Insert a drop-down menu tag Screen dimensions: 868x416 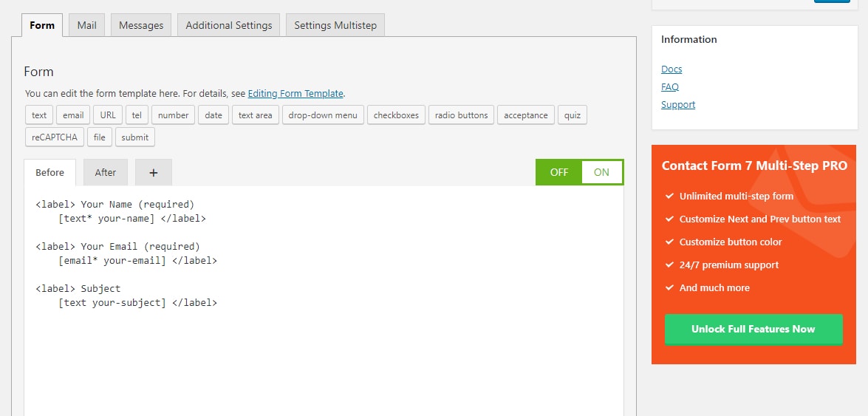coord(324,115)
